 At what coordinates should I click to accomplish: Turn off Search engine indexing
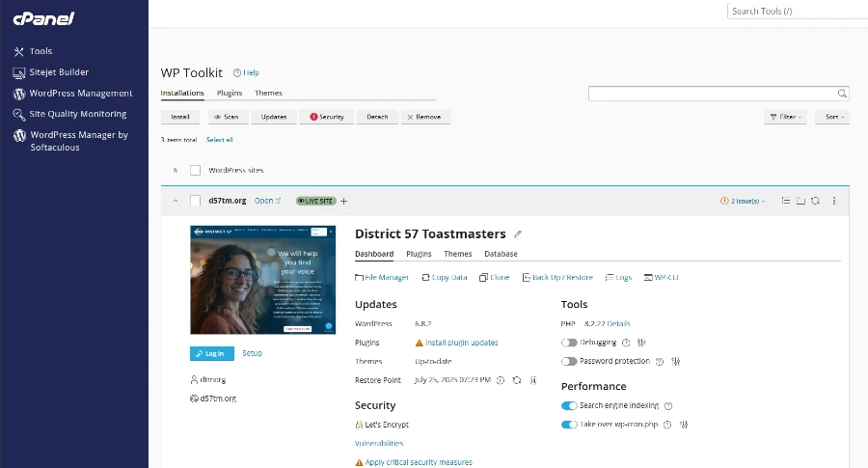(569, 406)
